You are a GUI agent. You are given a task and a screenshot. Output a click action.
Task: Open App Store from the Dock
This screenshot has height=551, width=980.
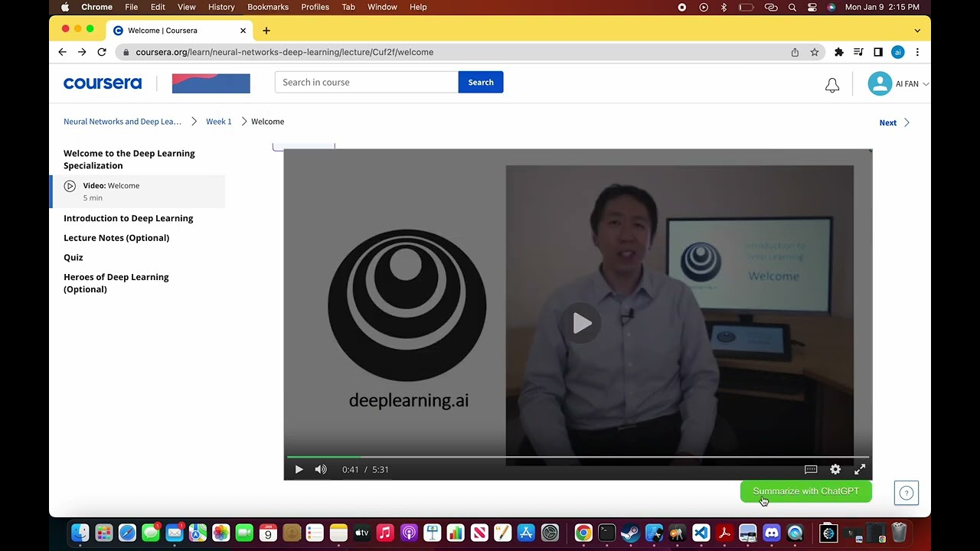tap(526, 533)
